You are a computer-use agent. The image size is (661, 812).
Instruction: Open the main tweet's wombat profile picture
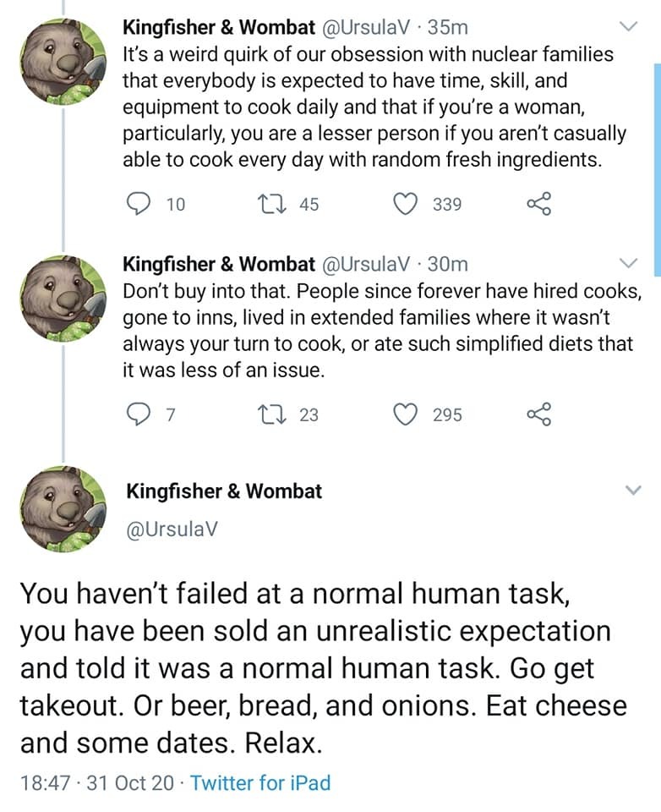point(62,509)
